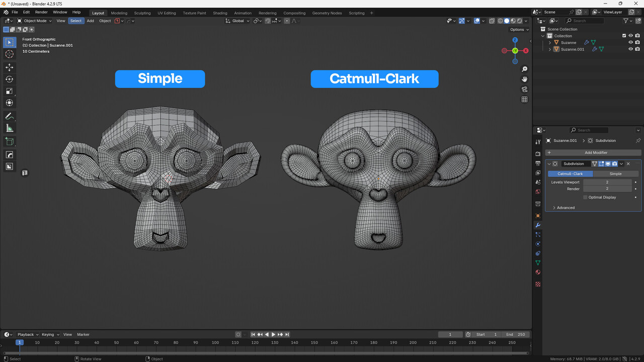Open the Material properties tab

tap(538, 273)
